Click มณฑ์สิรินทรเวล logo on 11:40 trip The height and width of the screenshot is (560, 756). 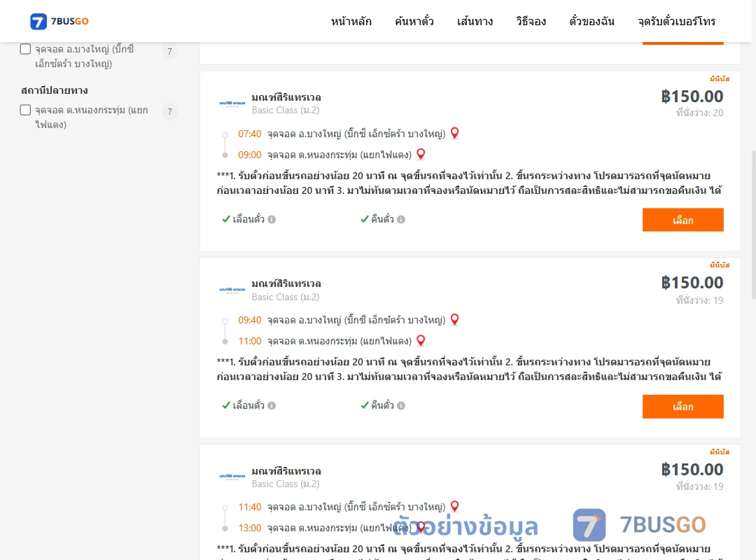point(232,476)
